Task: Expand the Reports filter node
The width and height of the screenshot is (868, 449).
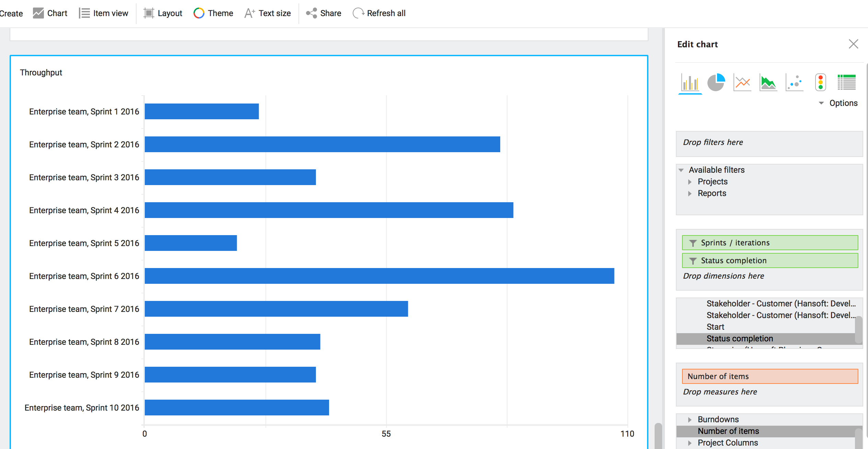Action: coord(690,193)
